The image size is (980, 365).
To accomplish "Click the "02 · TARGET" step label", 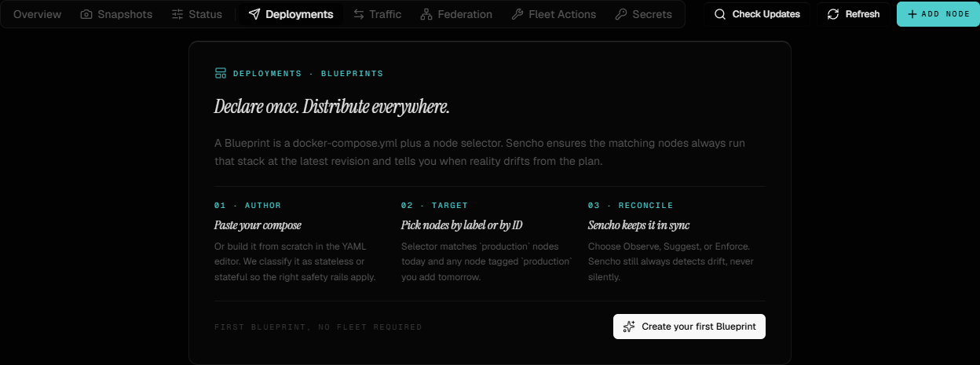I will (x=434, y=206).
